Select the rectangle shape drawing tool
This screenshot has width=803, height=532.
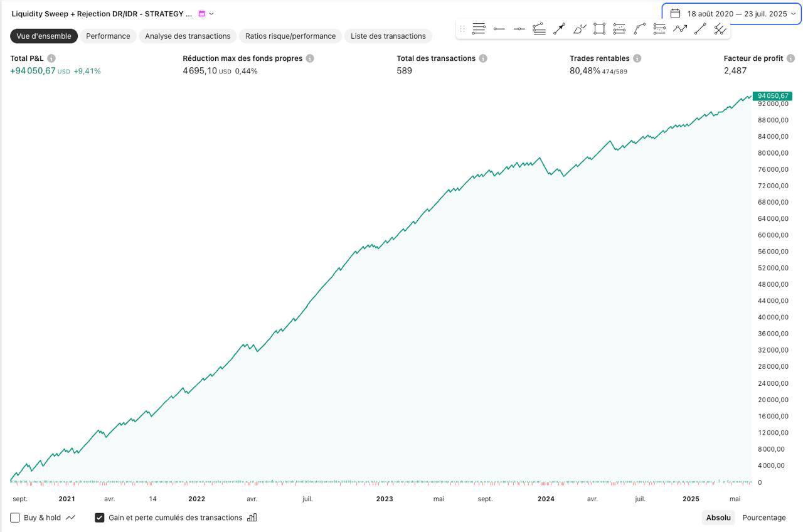click(599, 28)
